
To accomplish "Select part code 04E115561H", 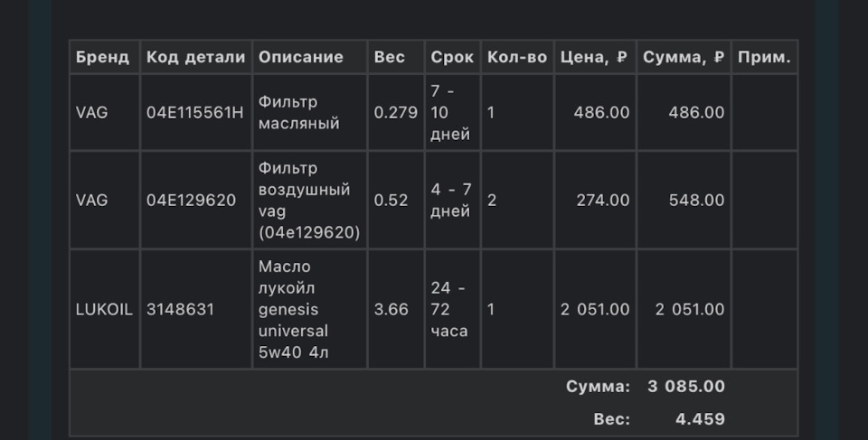I will (195, 112).
